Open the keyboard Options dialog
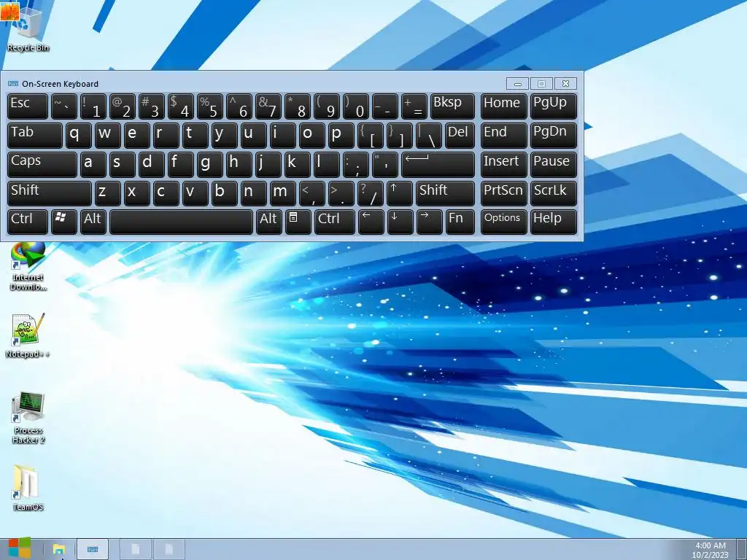The image size is (747, 560). pyautogui.click(x=503, y=222)
